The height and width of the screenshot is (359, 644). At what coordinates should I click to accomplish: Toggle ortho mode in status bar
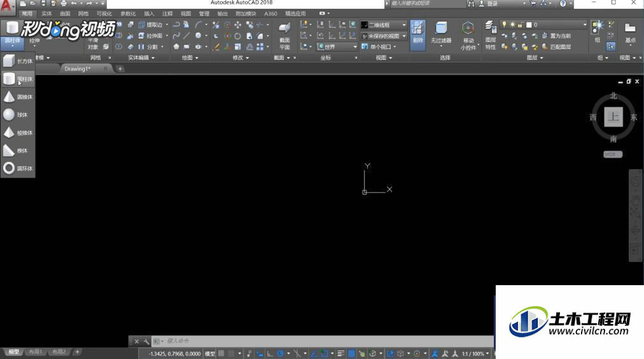270,353
